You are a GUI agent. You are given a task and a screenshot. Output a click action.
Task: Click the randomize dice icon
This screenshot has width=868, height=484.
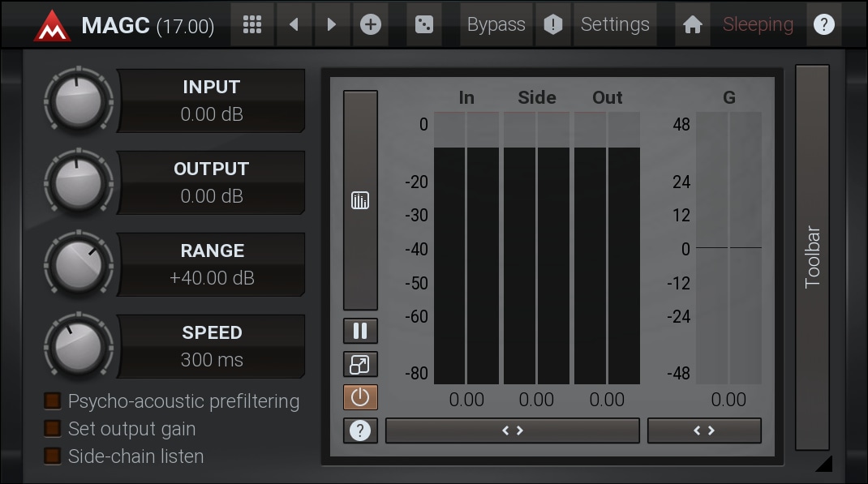[x=423, y=24]
